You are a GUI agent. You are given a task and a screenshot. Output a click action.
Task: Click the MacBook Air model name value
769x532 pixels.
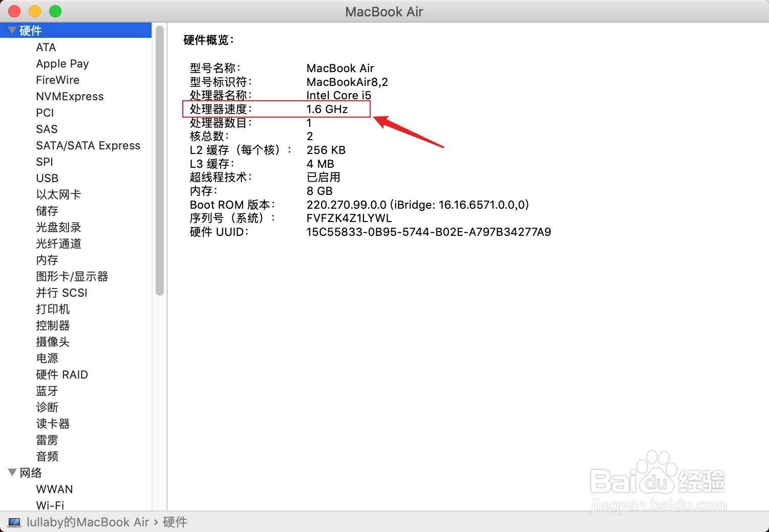click(340, 68)
